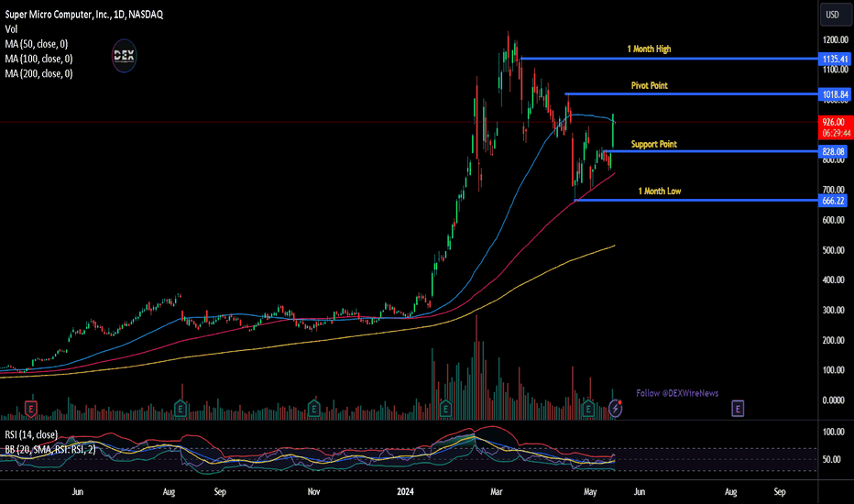Select the MA (50, close, 0) legend
This screenshot has width=854, height=504.
pyautogui.click(x=37, y=44)
